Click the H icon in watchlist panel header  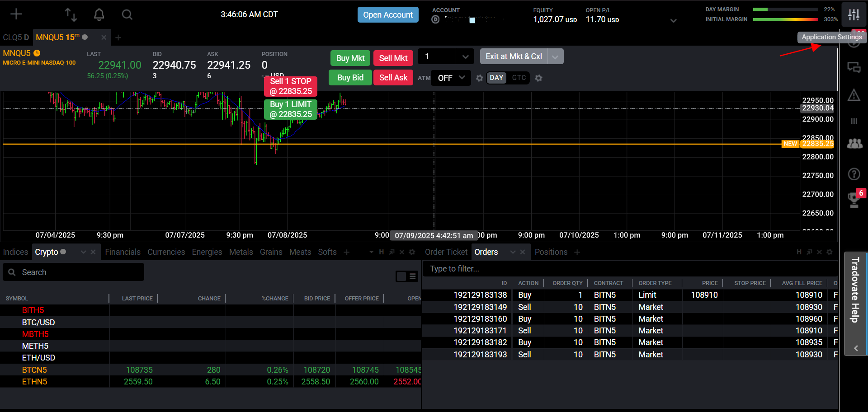[x=382, y=252]
